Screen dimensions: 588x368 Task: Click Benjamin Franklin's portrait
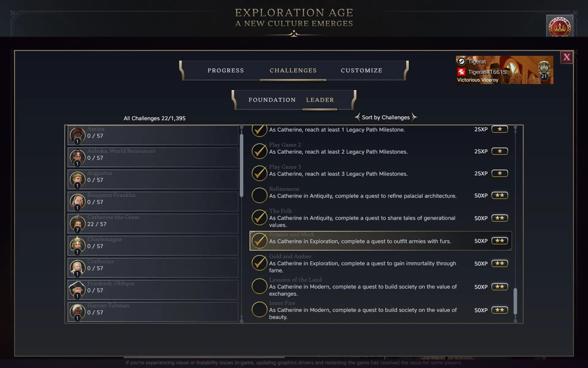[x=77, y=201]
